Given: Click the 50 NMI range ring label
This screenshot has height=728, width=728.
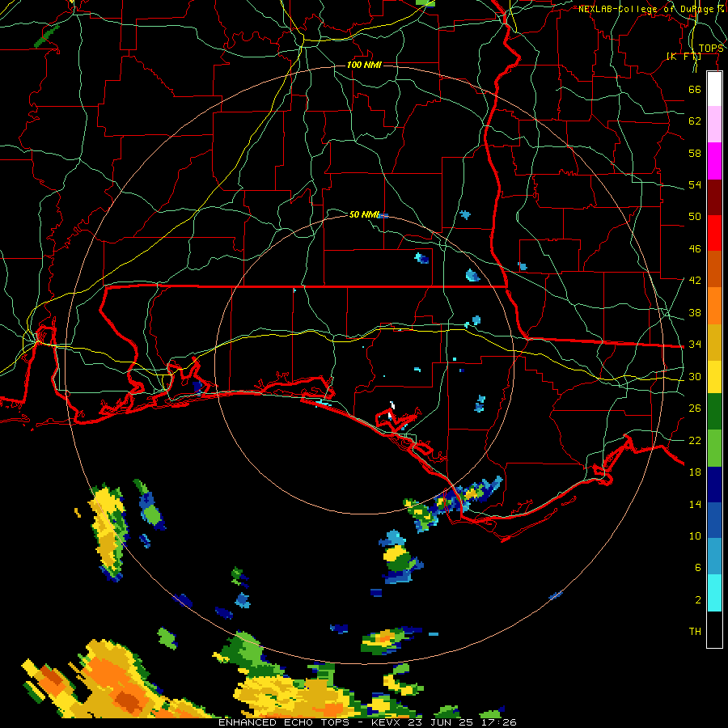Looking at the screenshot, I should [x=365, y=214].
